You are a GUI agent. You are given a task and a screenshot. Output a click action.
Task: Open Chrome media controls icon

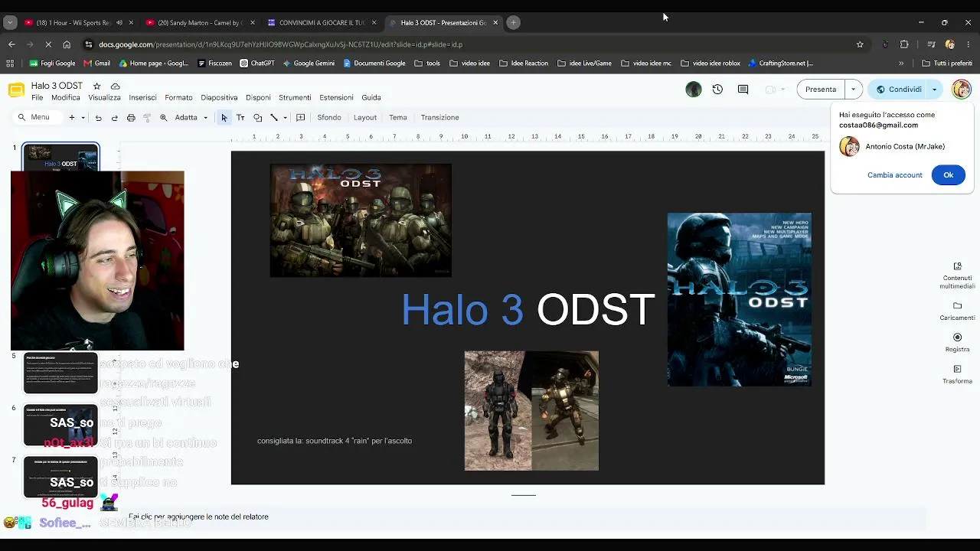[931, 44]
